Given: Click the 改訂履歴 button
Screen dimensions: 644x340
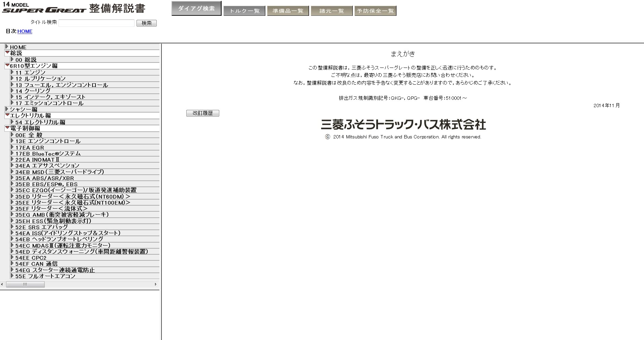Looking at the screenshot, I should pyautogui.click(x=202, y=113).
